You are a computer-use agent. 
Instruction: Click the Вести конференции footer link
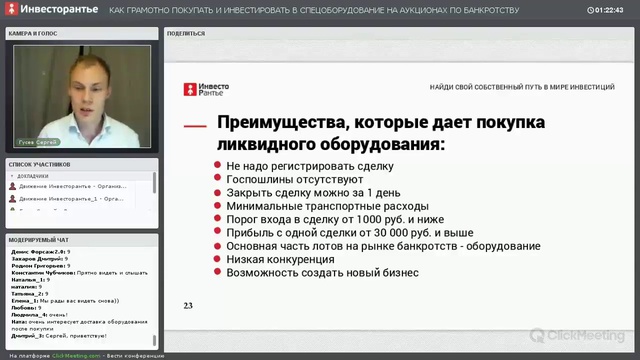[x=136, y=356]
